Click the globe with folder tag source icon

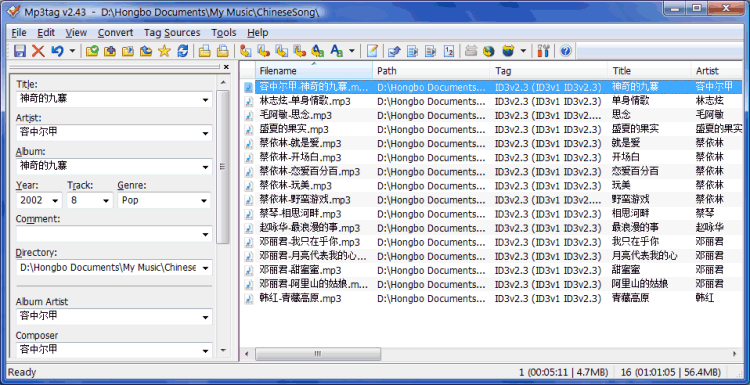coord(508,51)
